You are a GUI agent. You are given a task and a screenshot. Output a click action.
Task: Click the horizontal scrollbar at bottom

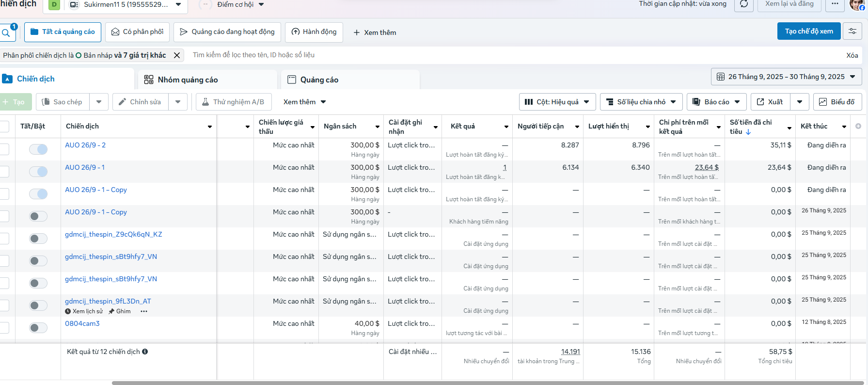pyautogui.click(x=485, y=383)
